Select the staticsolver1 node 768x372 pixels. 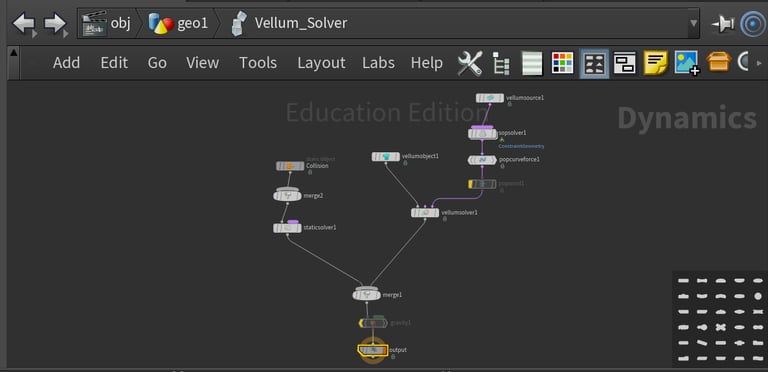tap(288, 228)
